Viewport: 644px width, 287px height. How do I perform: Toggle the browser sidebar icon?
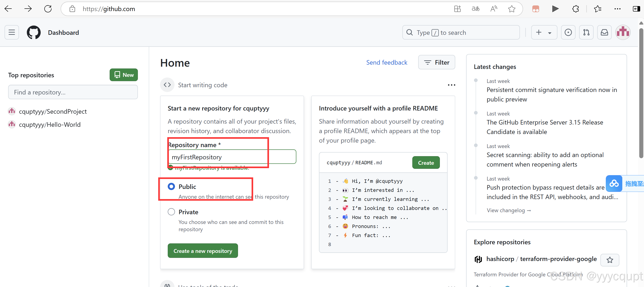(637, 9)
